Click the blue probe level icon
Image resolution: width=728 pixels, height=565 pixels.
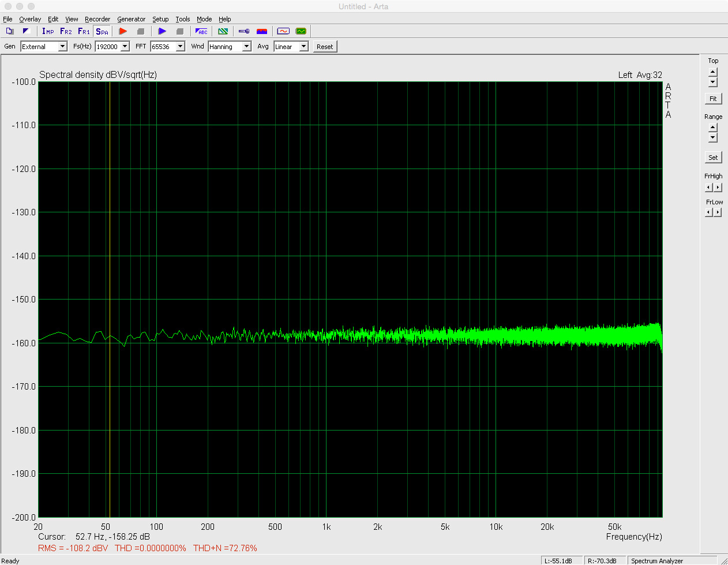coord(244,31)
